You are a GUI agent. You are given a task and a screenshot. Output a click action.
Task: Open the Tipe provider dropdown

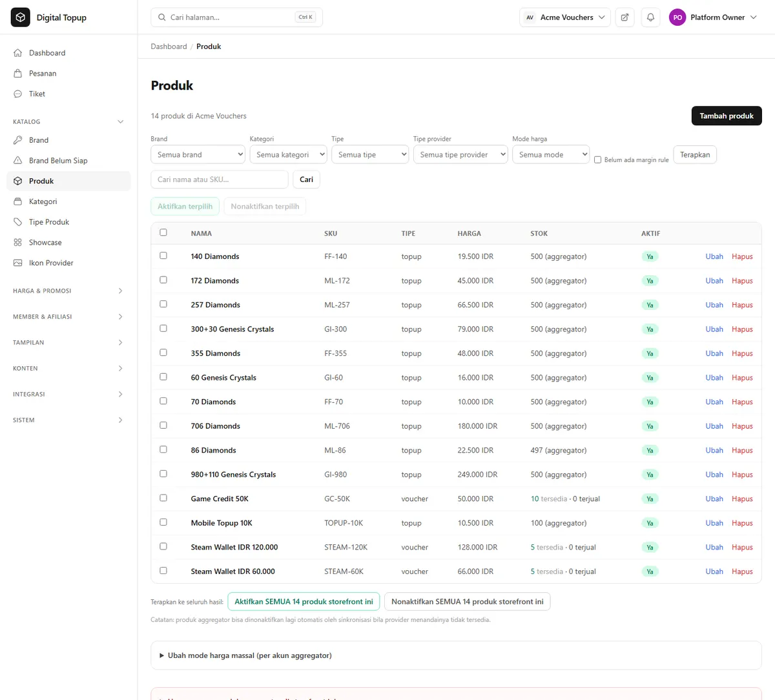(460, 154)
